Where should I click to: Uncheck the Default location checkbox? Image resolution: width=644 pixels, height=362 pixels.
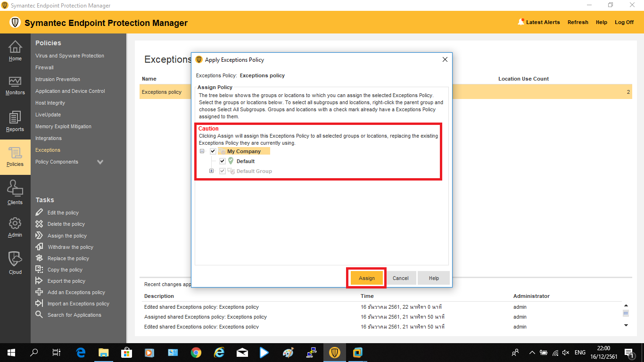223,161
